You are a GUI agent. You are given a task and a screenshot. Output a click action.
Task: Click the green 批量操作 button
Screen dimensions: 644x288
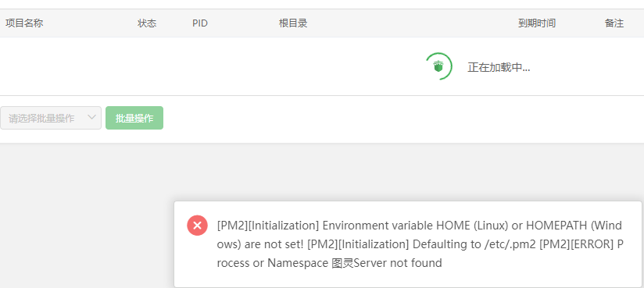tap(134, 118)
